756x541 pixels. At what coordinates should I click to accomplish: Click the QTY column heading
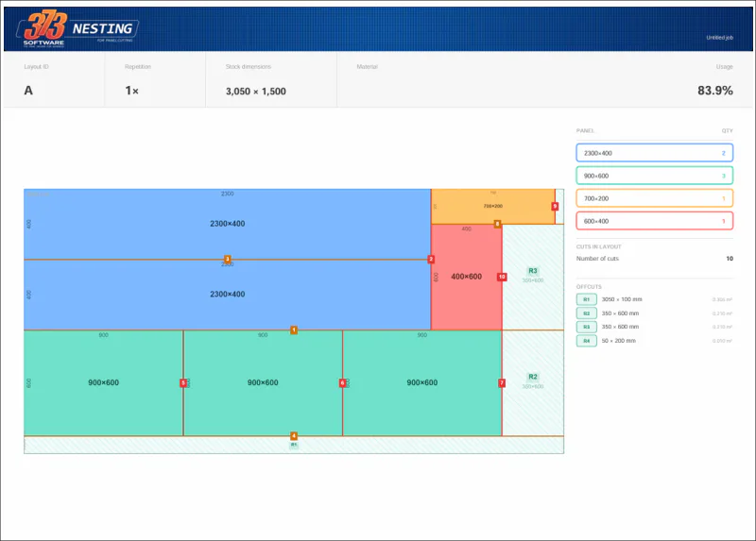tap(727, 131)
